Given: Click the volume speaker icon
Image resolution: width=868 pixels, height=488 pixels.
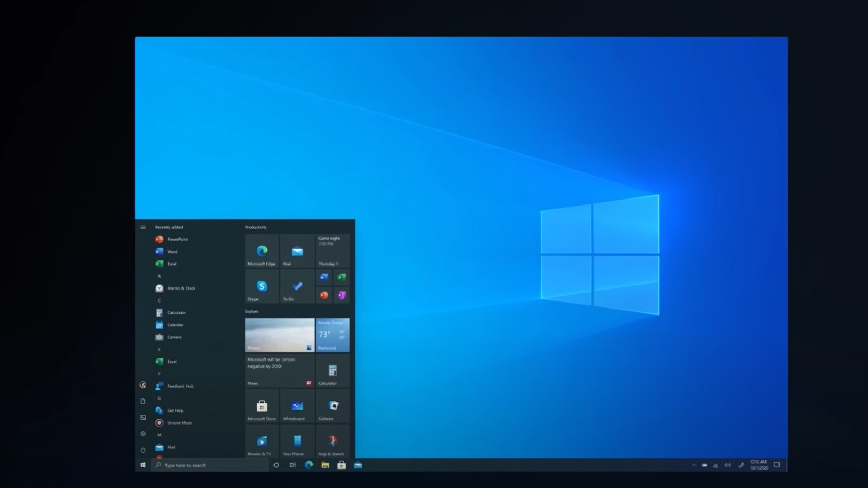Looking at the screenshot, I should [727, 465].
